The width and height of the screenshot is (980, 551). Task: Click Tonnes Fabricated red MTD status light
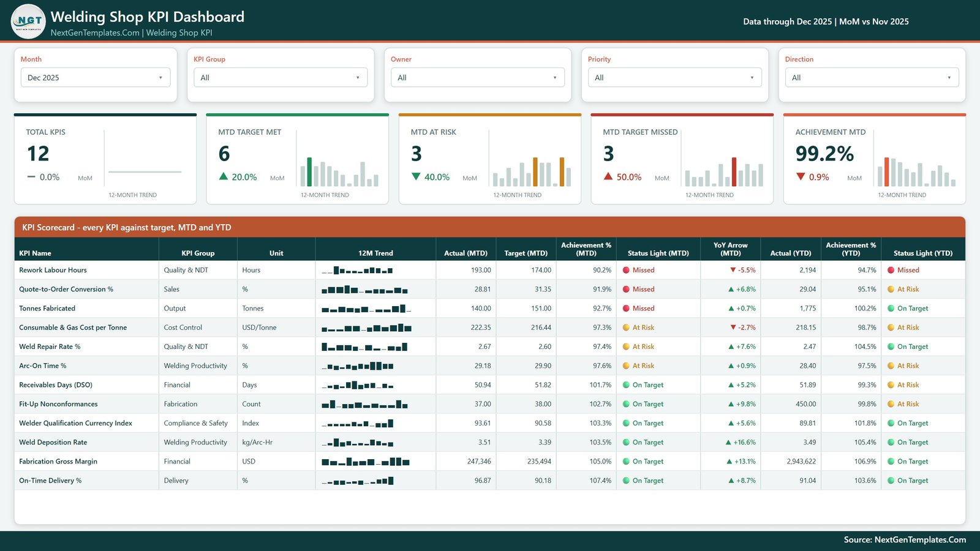[627, 309]
